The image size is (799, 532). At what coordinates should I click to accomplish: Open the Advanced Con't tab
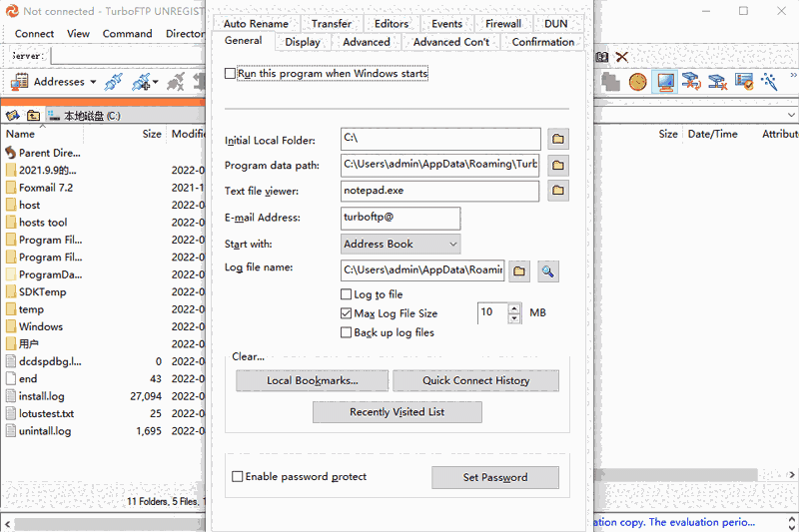click(x=451, y=42)
